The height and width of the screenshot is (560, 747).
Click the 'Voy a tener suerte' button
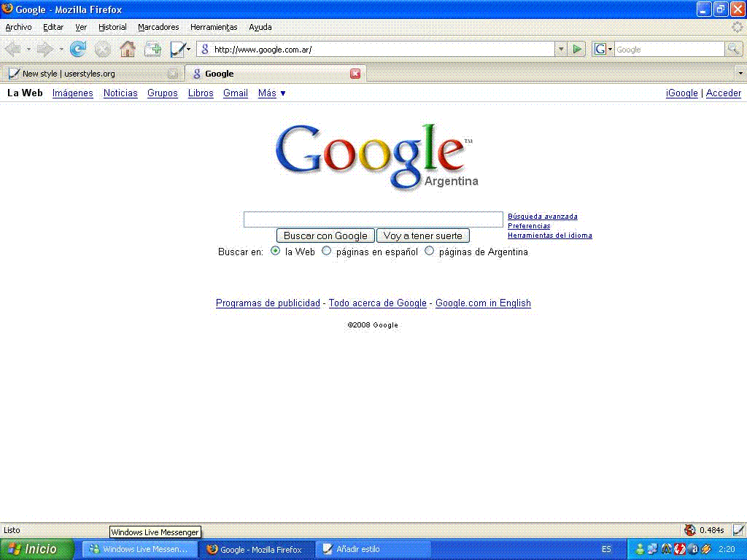[423, 236]
